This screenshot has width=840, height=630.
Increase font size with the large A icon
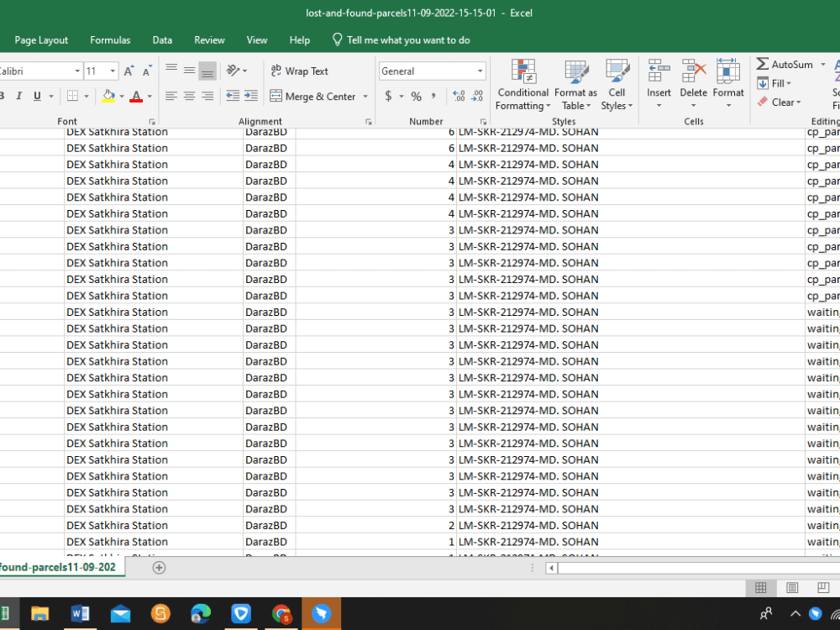click(x=129, y=71)
